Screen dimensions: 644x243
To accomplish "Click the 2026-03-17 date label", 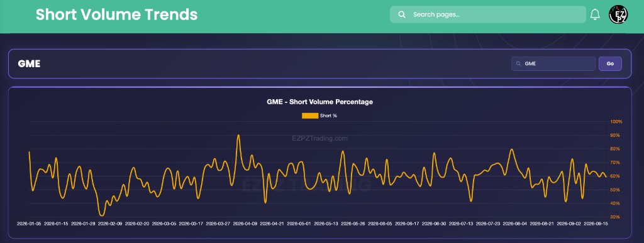I will coord(191,224).
